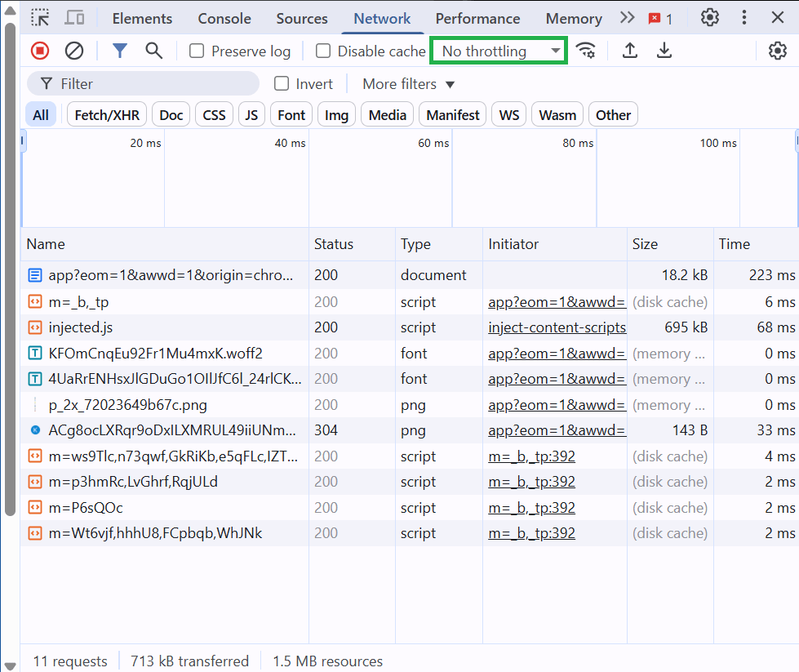
Task: Open the No throttling dropdown
Action: click(499, 51)
